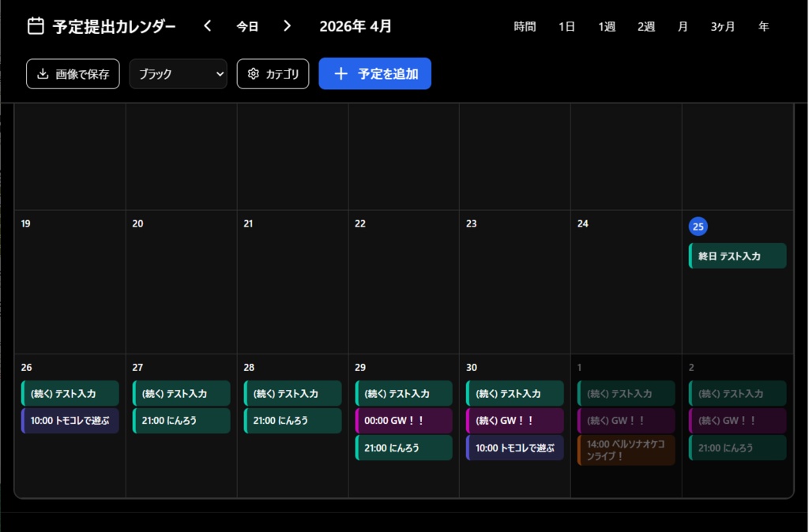Click today's highlighted date circle 25

click(x=698, y=227)
